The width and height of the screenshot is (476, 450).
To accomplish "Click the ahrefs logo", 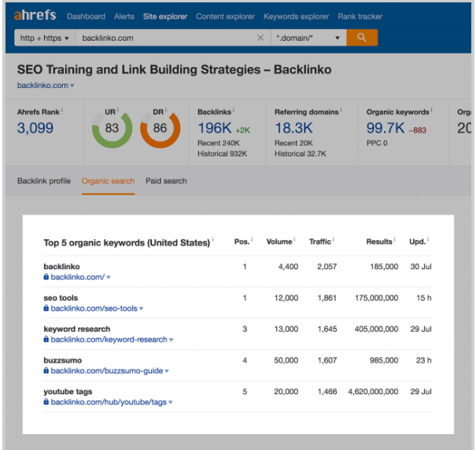I will pyautogui.click(x=35, y=15).
